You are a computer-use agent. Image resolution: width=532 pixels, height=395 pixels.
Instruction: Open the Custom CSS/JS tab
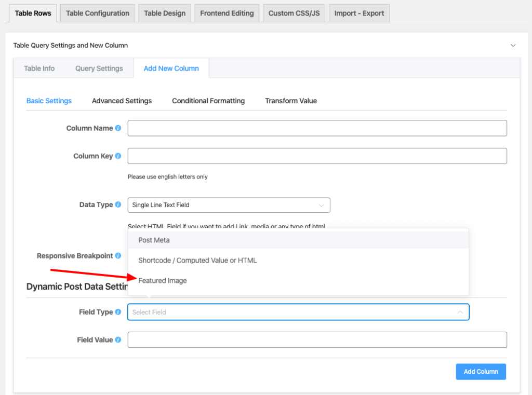click(x=294, y=12)
